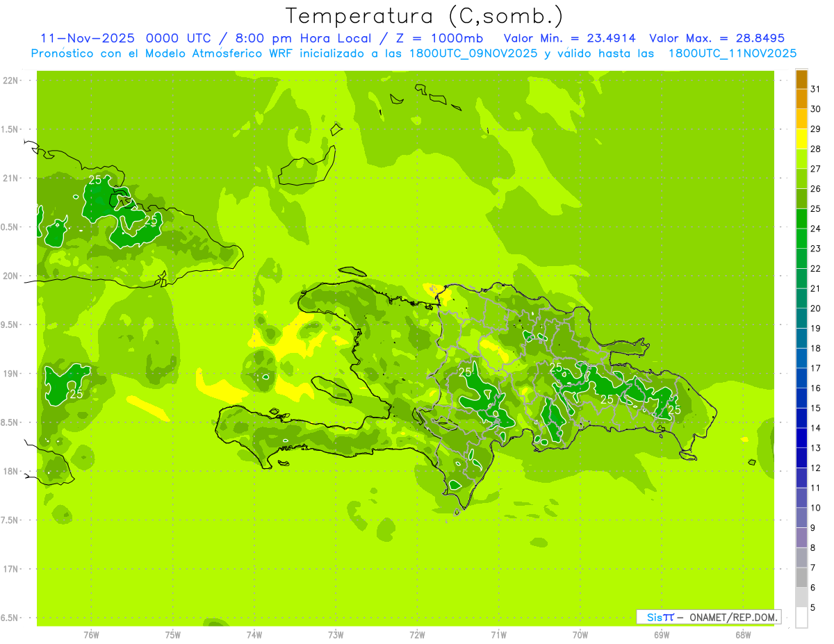Click the 74W longitude axis label
834x644 pixels.
pyautogui.click(x=254, y=635)
